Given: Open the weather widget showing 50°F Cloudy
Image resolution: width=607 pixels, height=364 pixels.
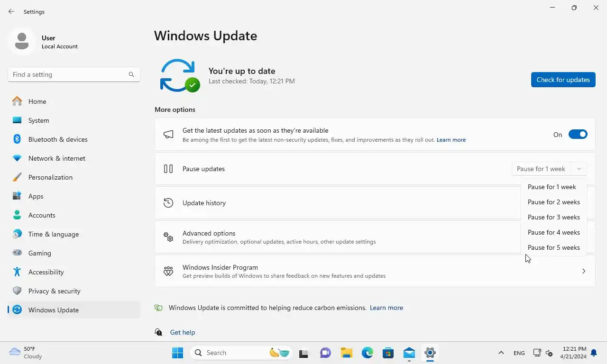Looking at the screenshot, I should (26, 353).
